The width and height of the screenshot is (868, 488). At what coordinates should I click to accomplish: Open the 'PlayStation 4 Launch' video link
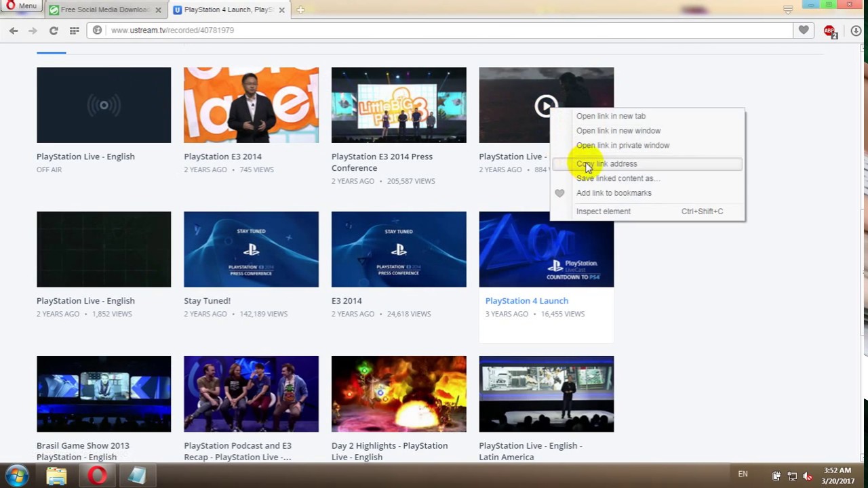527,300
